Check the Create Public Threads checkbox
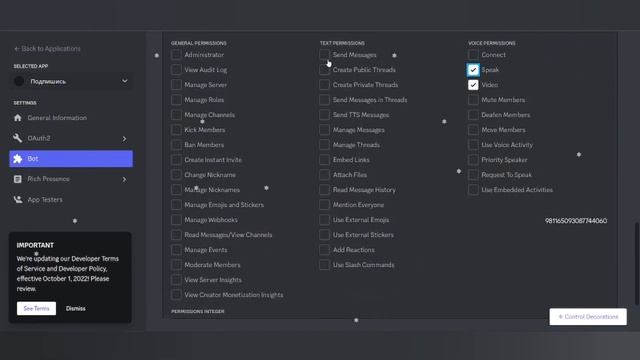Image resolution: width=640 pixels, height=360 pixels. point(324,70)
